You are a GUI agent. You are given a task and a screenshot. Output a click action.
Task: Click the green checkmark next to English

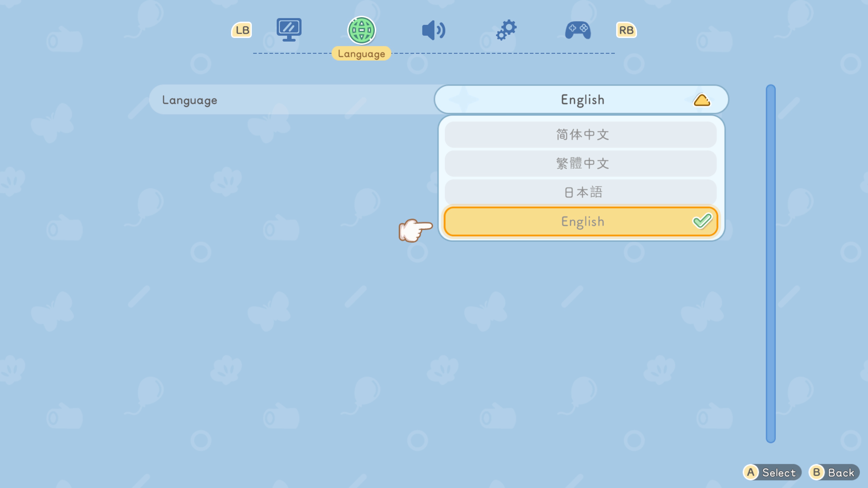703,221
